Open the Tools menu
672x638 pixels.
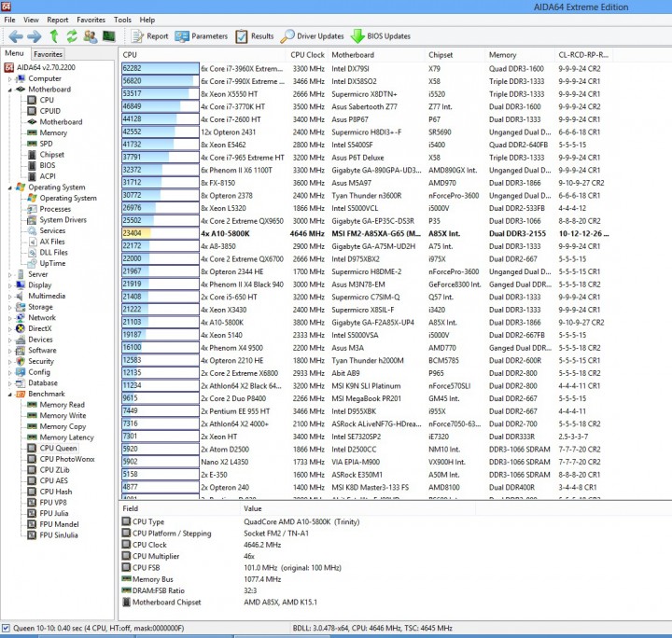coord(122,20)
